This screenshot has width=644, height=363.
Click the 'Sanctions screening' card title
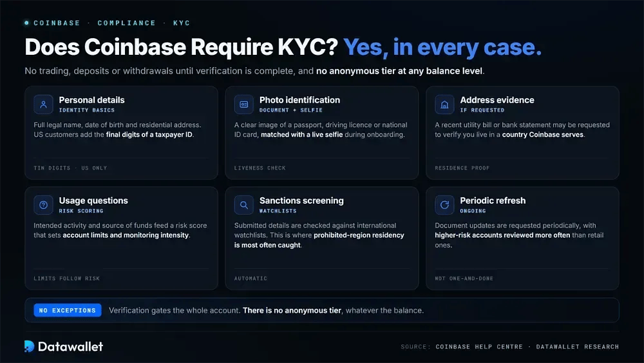coord(301,201)
